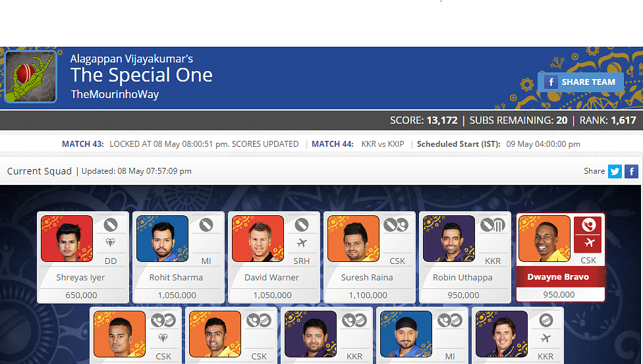643x364 pixels.
Task: Click The Special One team name
Action: pos(142,75)
